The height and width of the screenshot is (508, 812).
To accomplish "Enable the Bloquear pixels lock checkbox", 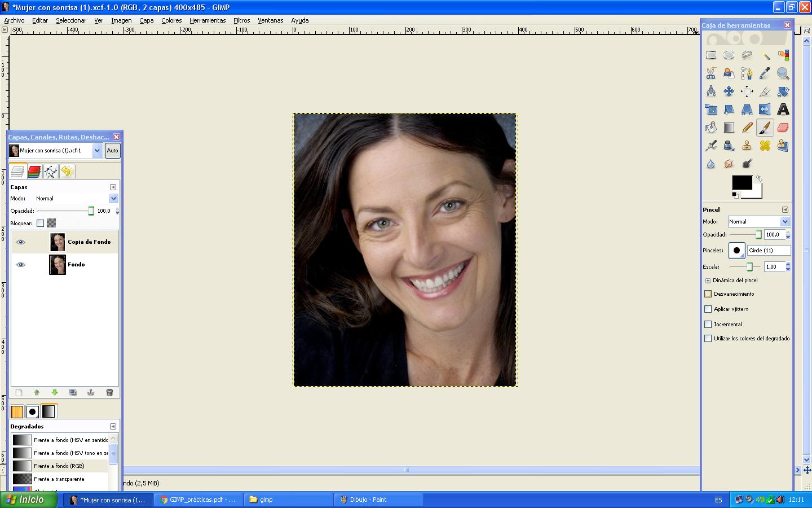I will [40, 224].
